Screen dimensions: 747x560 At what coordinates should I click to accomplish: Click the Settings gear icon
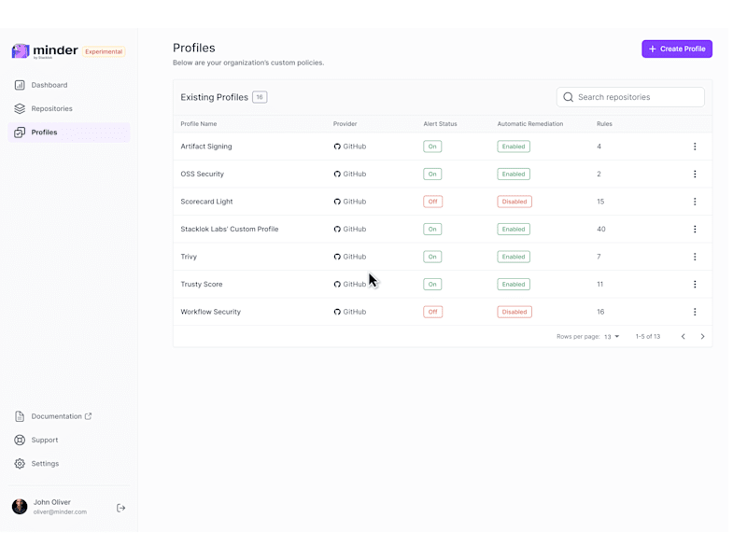click(x=20, y=464)
